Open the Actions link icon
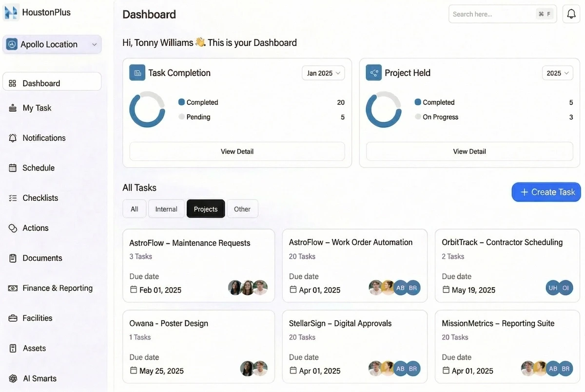Image resolution: width=585 pixels, height=392 pixels. (12, 228)
